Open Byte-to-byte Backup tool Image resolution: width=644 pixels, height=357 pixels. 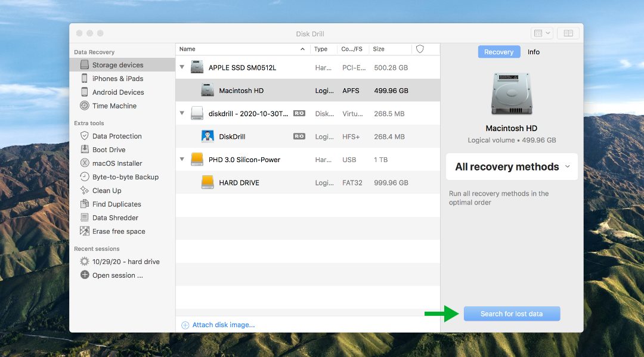click(125, 177)
